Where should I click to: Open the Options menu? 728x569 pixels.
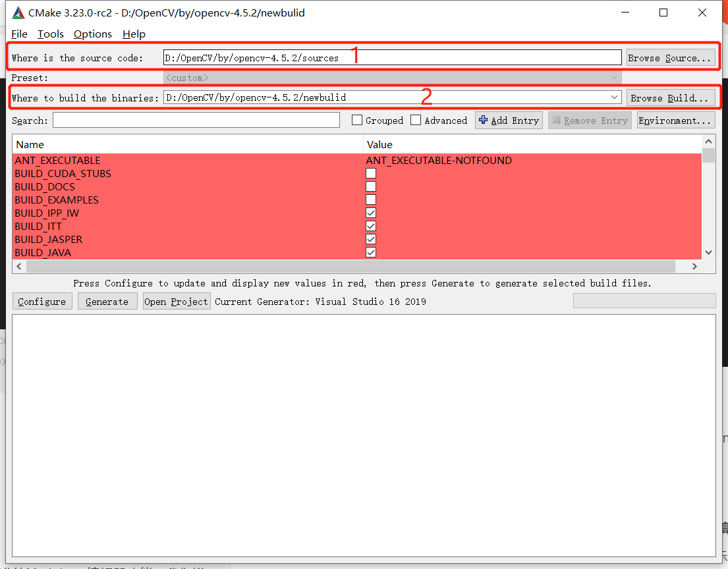click(92, 34)
